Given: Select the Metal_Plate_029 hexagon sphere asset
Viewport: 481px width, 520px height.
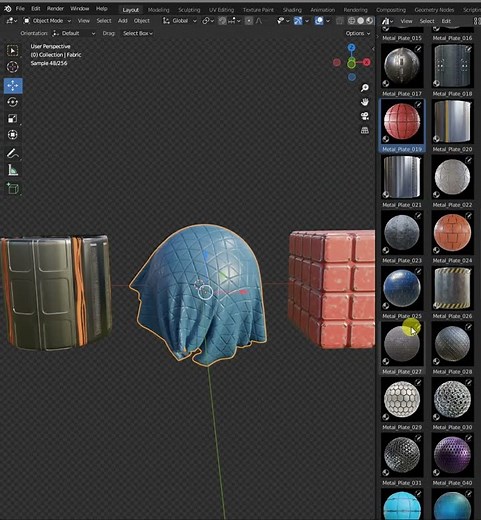Looking at the screenshot, I should [402, 399].
